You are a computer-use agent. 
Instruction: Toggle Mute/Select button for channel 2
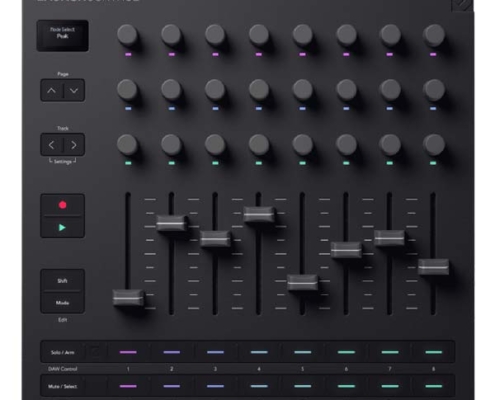coord(172,386)
